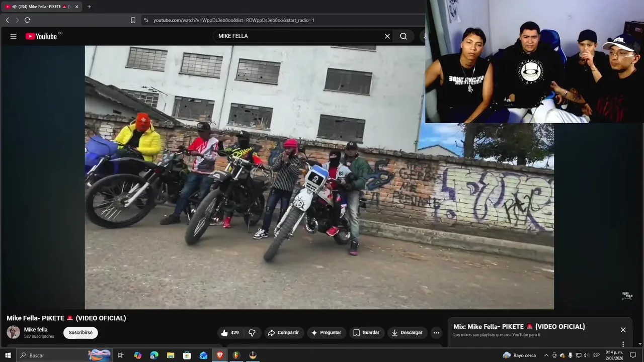Focus the YouTube search field
Viewport: 644px width, 362px height.
point(299,36)
